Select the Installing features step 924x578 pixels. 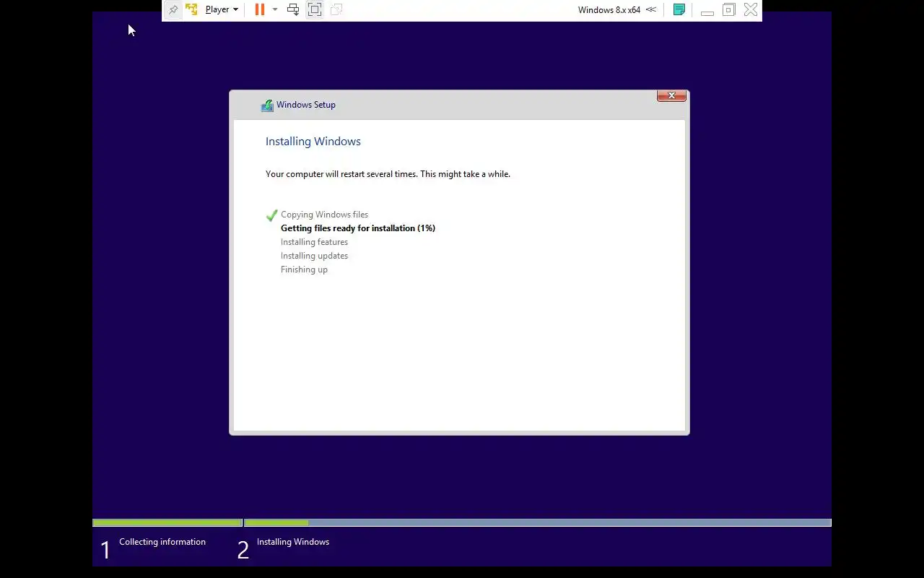click(x=314, y=242)
